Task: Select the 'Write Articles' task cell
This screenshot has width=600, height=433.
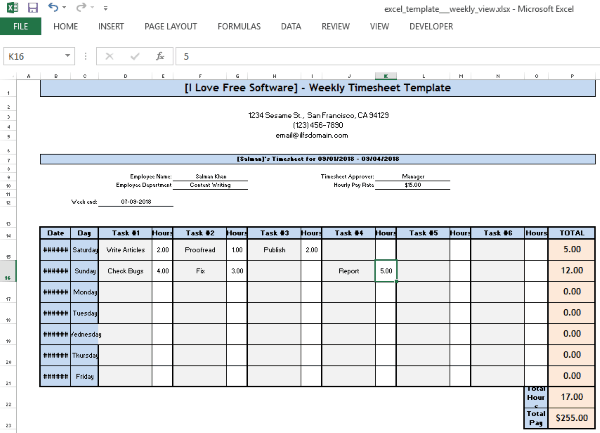Action: point(126,250)
